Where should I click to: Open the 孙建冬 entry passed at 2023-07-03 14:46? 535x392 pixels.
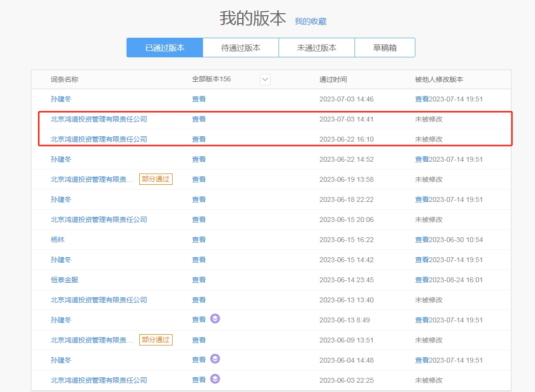pyautogui.click(x=61, y=99)
